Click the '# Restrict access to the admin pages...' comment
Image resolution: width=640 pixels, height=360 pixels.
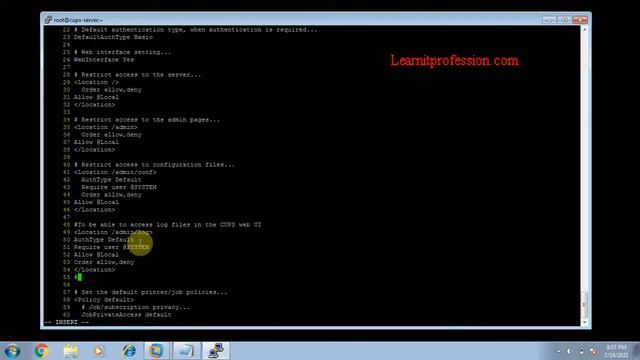tap(147, 120)
